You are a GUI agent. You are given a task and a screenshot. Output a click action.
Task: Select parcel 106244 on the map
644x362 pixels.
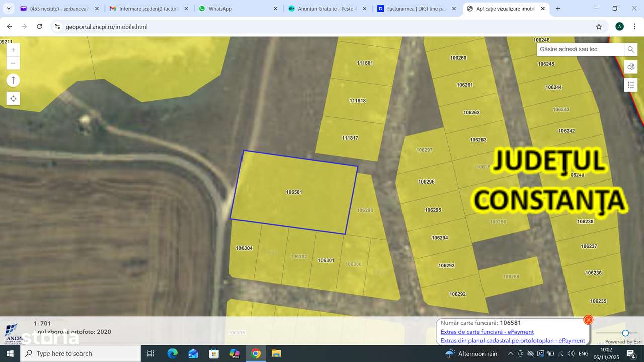click(x=553, y=87)
